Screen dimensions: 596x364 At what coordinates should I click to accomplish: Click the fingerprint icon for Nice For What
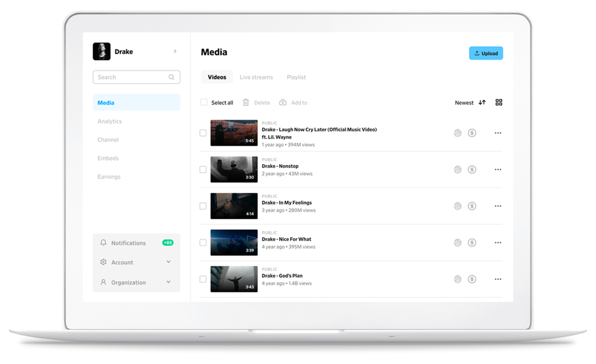coord(457,243)
